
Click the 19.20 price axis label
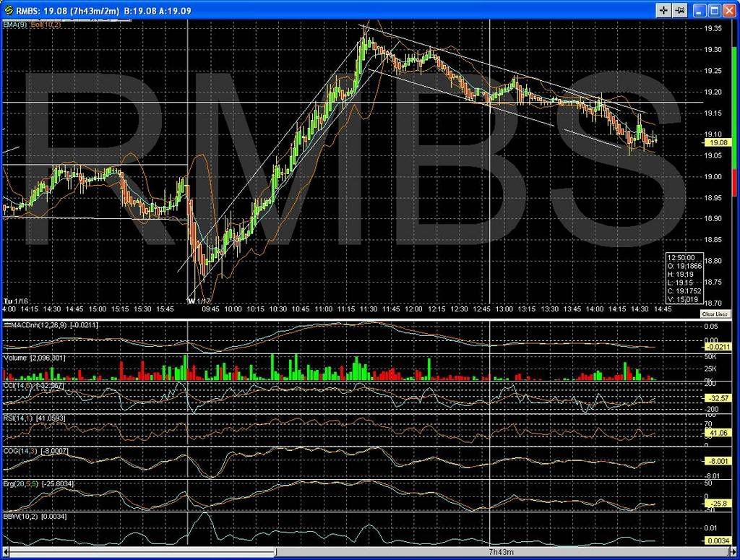(713, 92)
